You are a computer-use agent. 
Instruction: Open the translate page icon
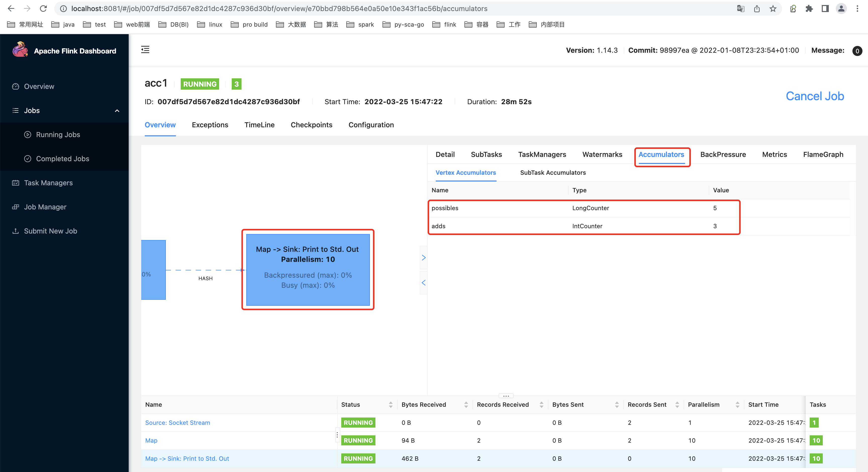coord(741,9)
